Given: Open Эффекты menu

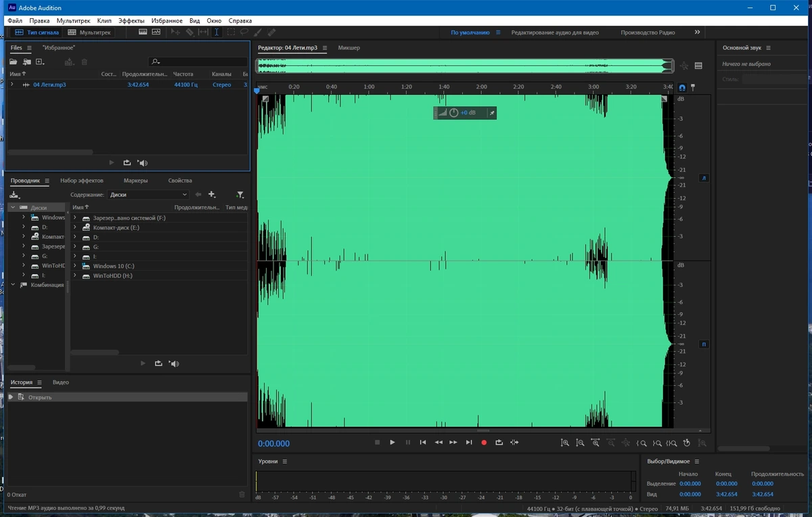Looking at the screenshot, I should pos(131,21).
